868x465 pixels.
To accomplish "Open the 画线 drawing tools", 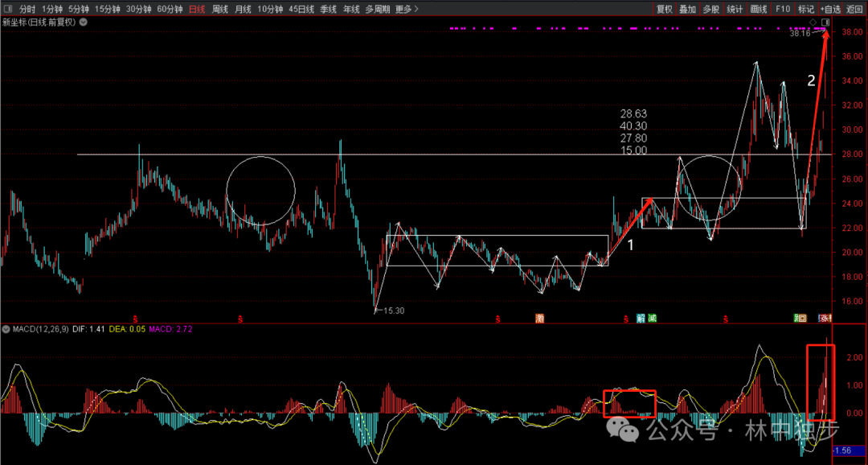I will 758,9.
